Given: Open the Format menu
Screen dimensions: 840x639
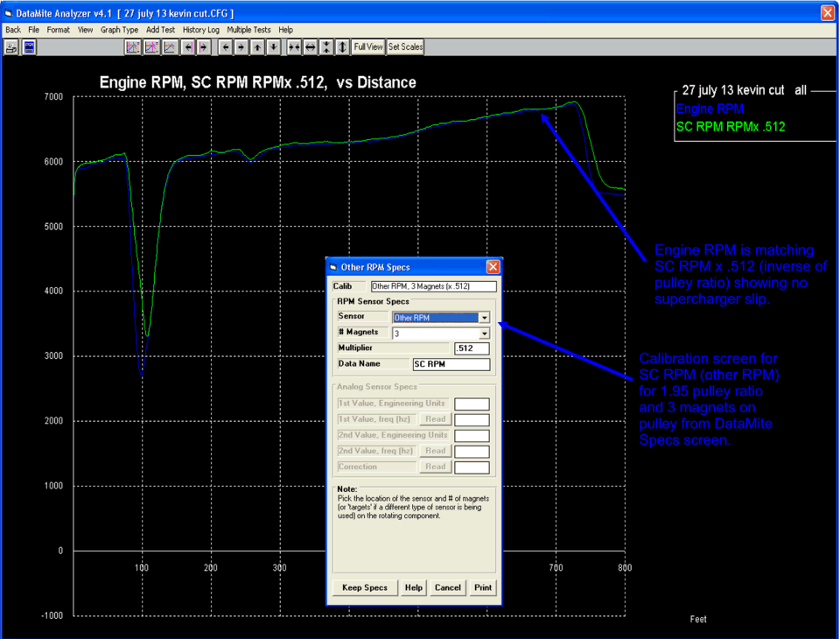Looking at the screenshot, I should pos(59,30).
